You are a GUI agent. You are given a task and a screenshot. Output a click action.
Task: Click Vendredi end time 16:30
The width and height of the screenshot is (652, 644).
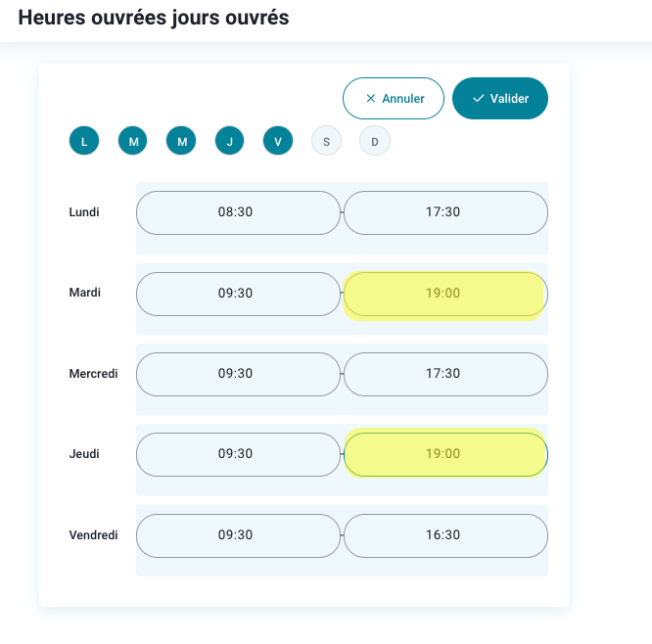[444, 535]
